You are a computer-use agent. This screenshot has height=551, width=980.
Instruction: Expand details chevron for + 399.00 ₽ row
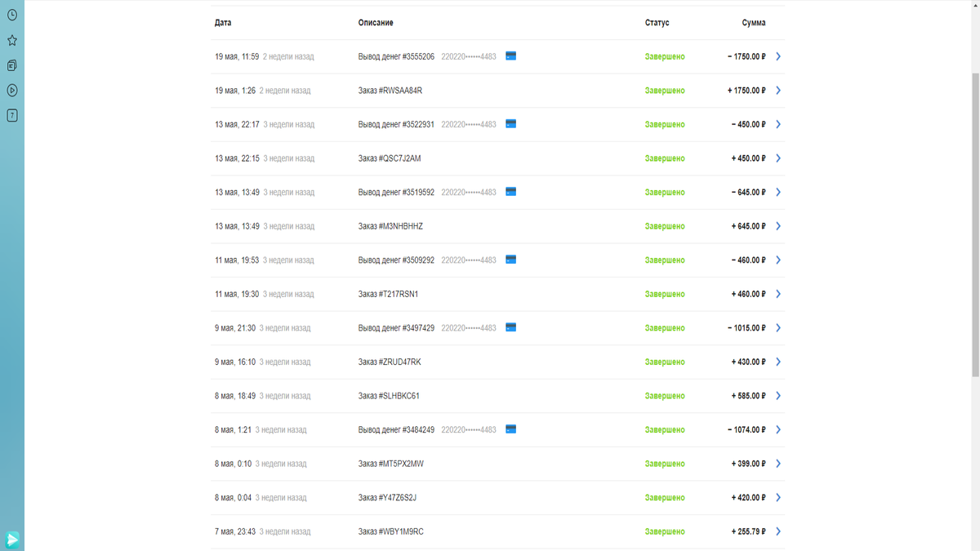coord(778,464)
